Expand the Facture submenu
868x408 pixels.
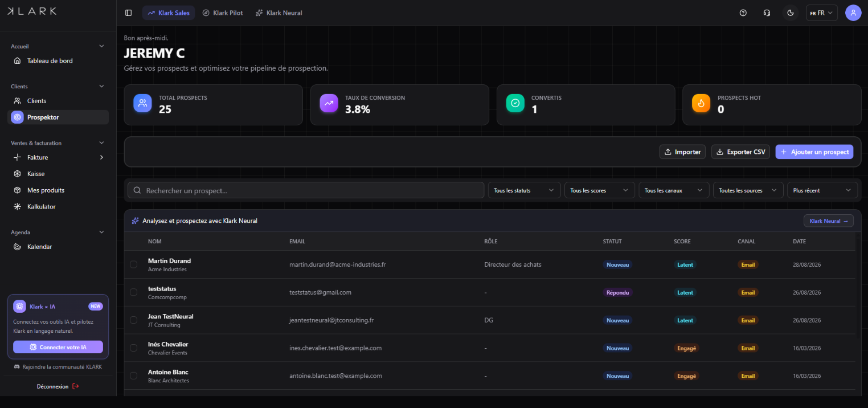tap(101, 157)
